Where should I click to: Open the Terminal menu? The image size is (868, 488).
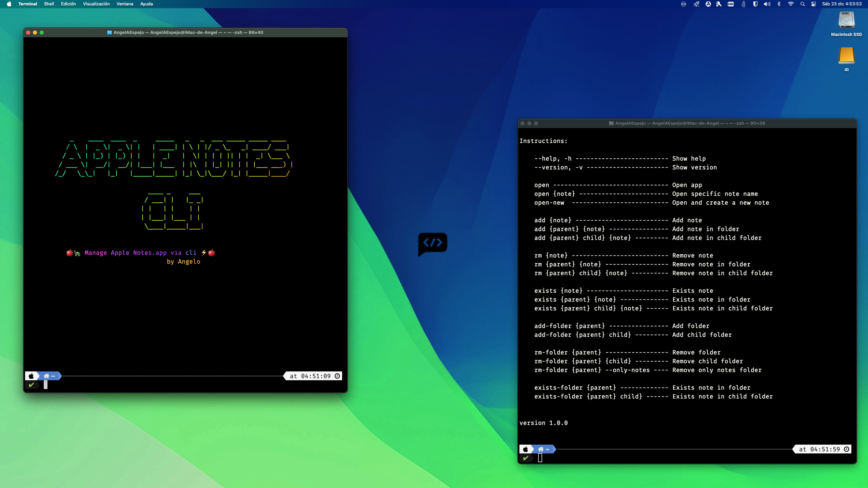pos(28,4)
